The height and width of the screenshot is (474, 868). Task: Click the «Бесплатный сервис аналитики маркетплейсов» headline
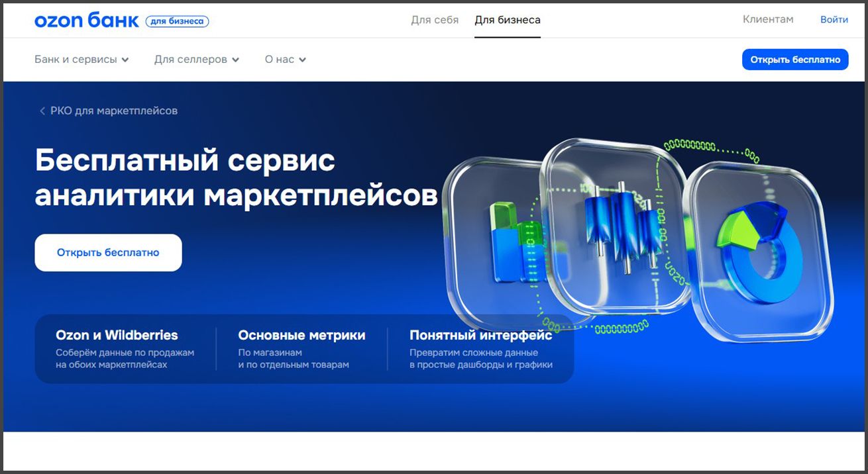(237, 177)
